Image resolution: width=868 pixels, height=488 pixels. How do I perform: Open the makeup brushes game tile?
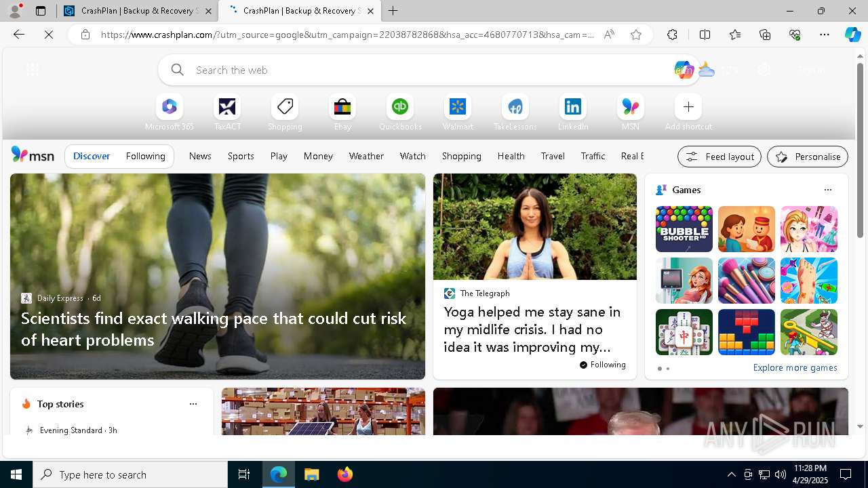(747, 281)
